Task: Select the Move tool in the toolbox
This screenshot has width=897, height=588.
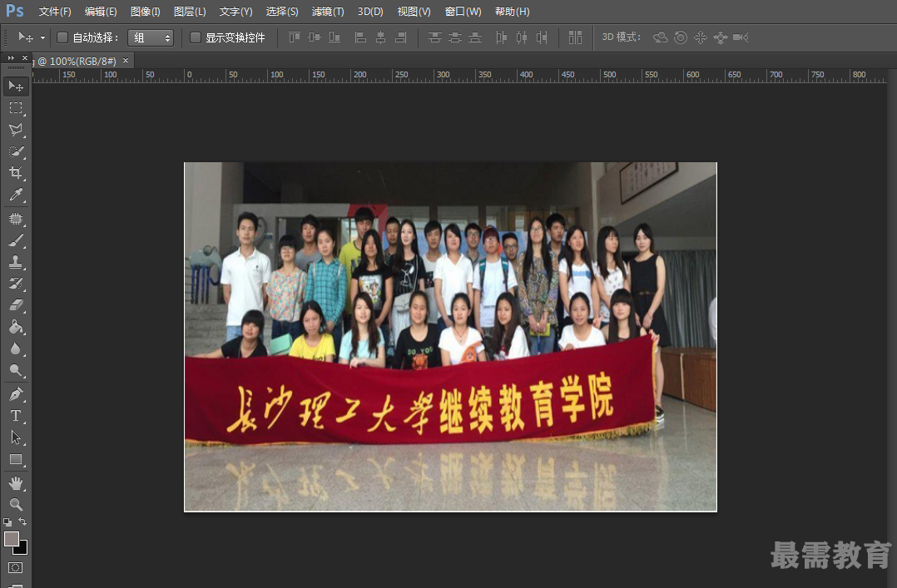Action: pyautogui.click(x=16, y=86)
